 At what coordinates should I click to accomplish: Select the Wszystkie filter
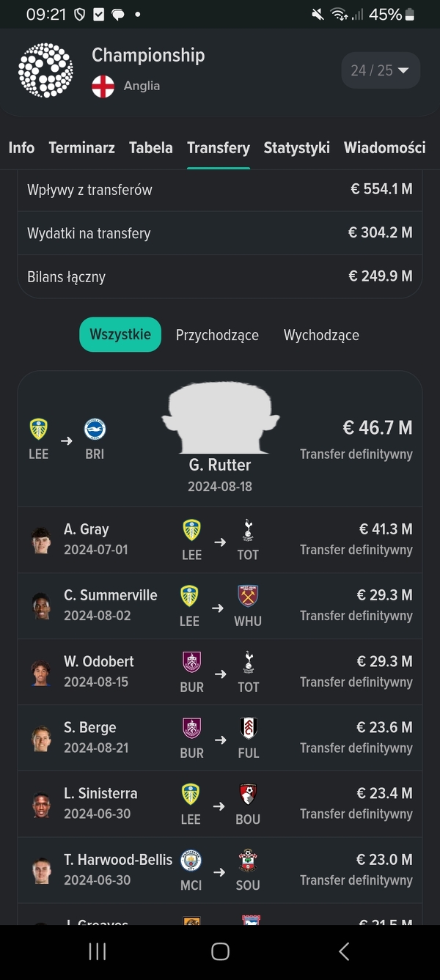coord(120,335)
